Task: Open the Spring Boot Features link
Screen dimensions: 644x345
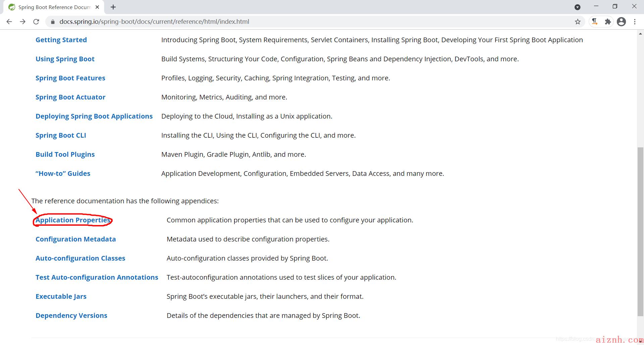Action: [70, 78]
